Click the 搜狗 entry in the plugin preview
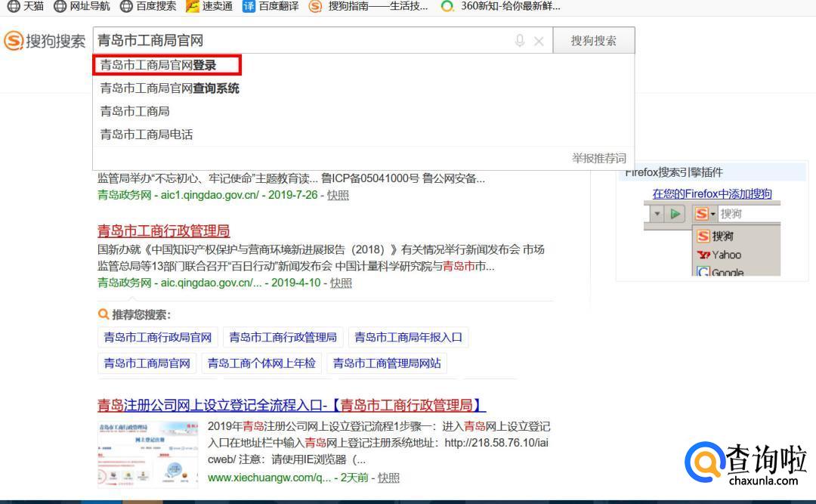Screen dimensions: 816x504 tap(716, 236)
